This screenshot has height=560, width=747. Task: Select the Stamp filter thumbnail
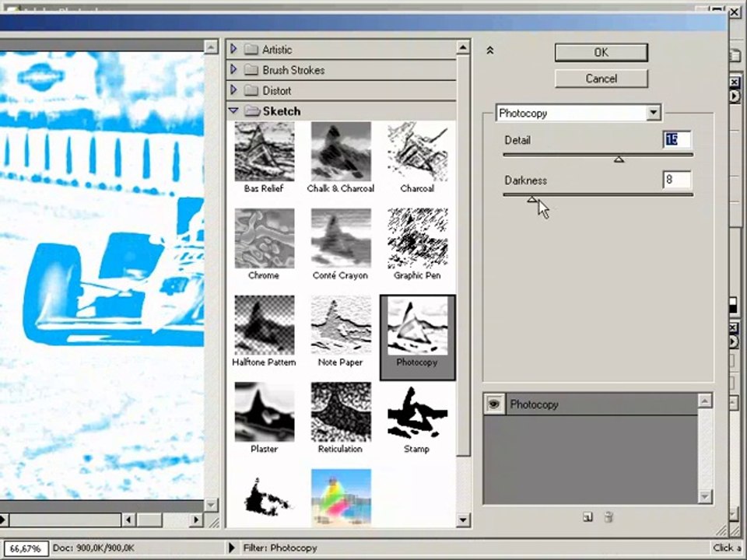pyautogui.click(x=417, y=412)
